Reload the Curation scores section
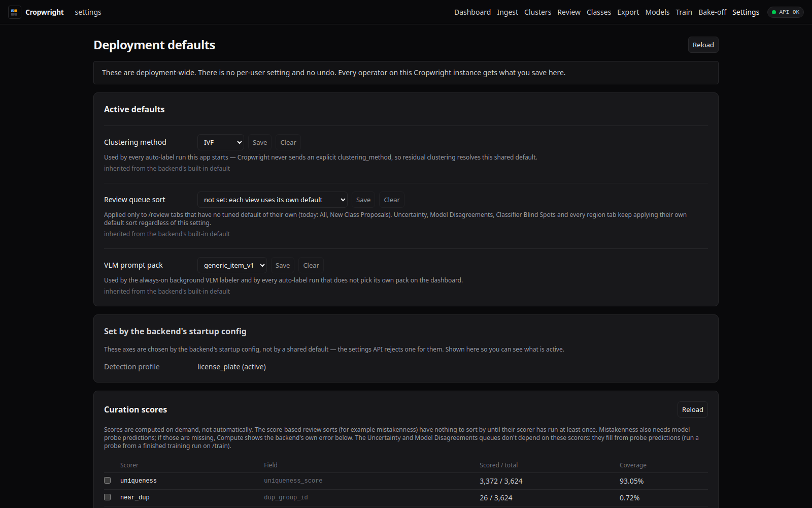 (692, 409)
